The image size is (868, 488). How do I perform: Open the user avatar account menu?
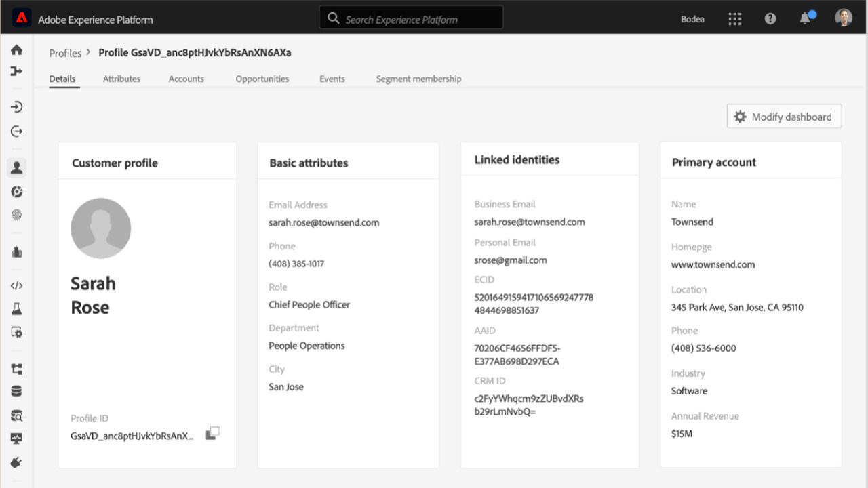pyautogui.click(x=844, y=18)
